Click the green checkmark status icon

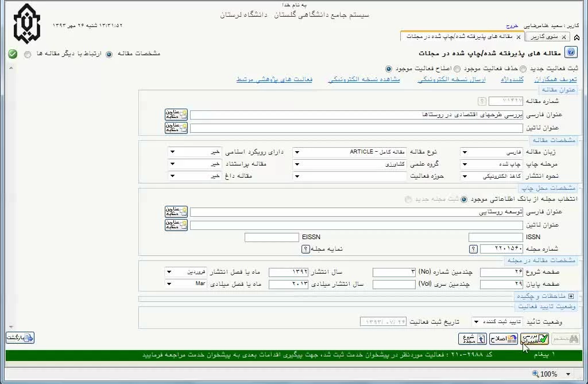coord(13,54)
